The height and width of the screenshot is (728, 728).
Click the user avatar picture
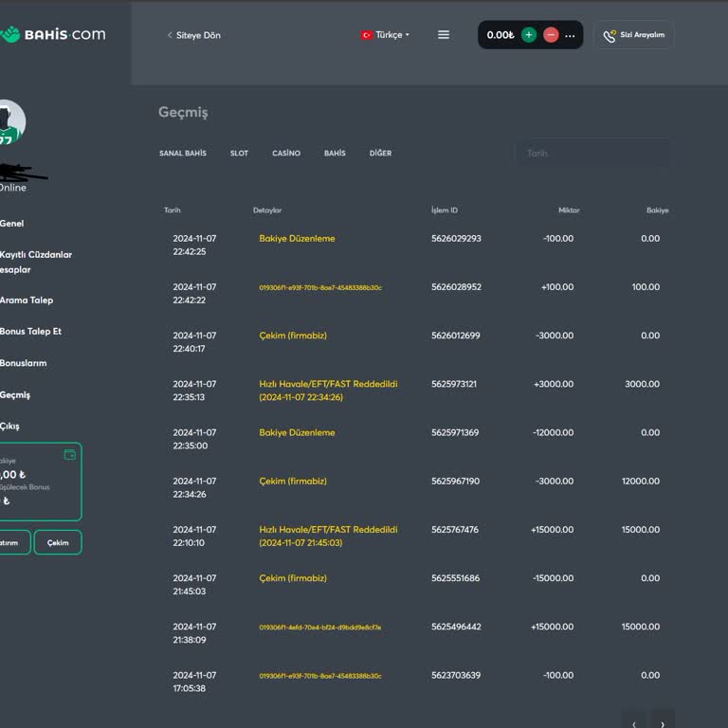point(9,122)
